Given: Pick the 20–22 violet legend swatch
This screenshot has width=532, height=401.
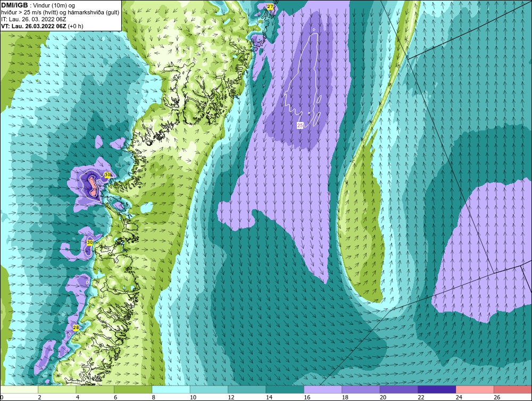Looking at the screenshot, I should (399, 389).
